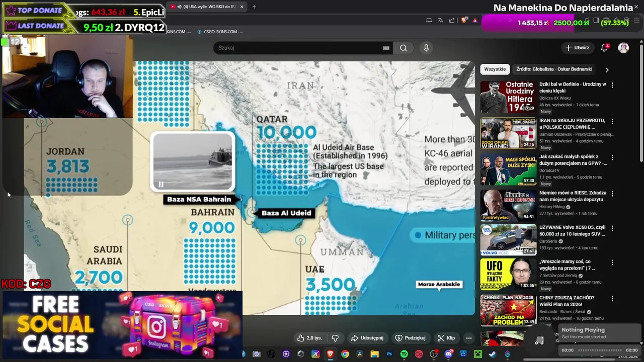Viewport: 644px width, 362px height.
Task: Open options for Wreszcie mamy coś video
Action: 612,262
